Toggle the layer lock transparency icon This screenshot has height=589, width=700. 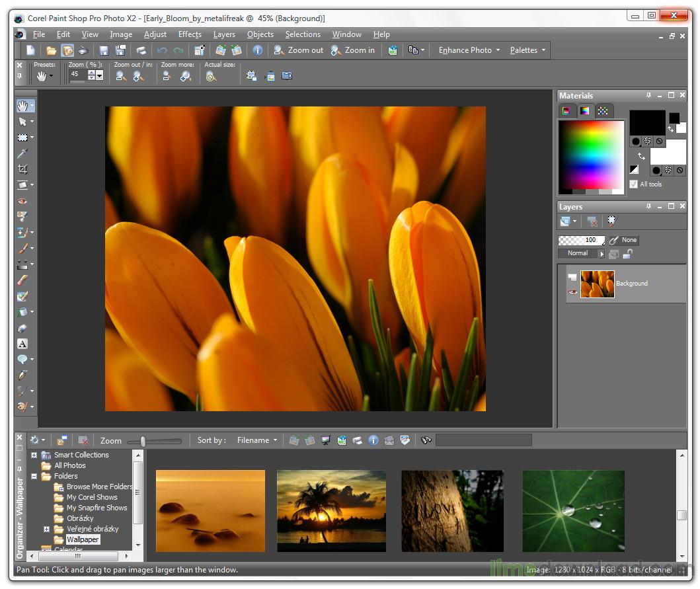click(628, 254)
